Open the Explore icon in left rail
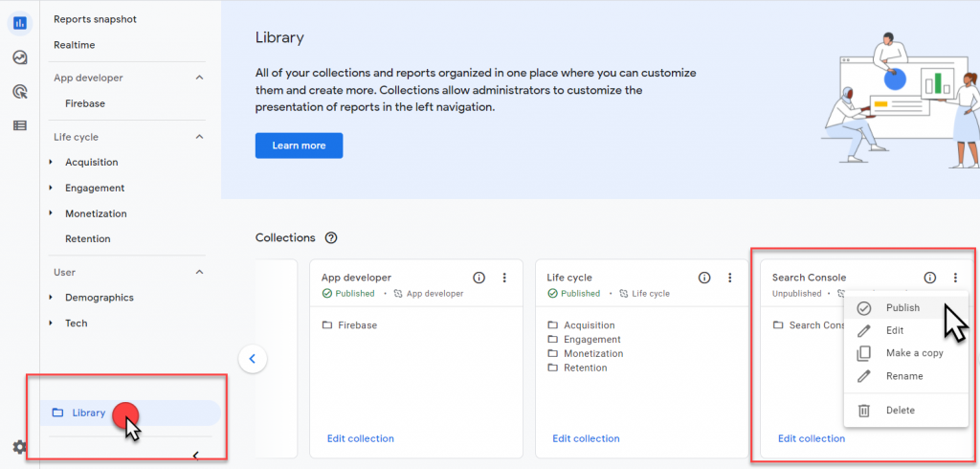Screen dimensions: 980x469 [20, 57]
